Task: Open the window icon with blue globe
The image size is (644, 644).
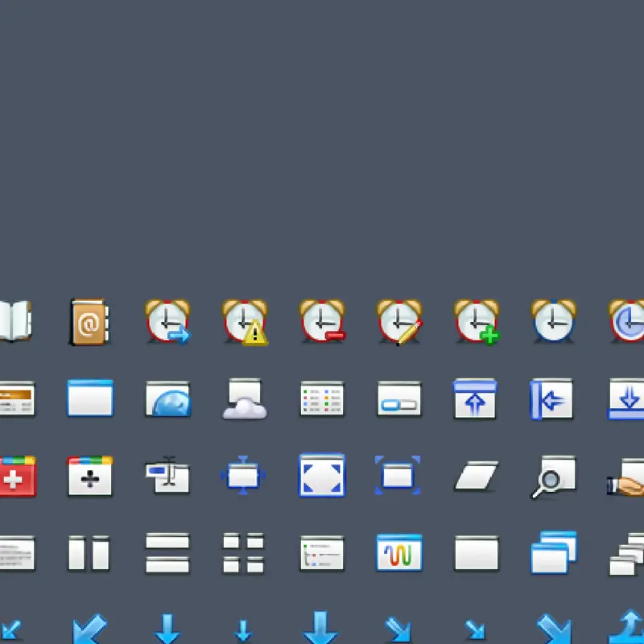Action: [168, 398]
